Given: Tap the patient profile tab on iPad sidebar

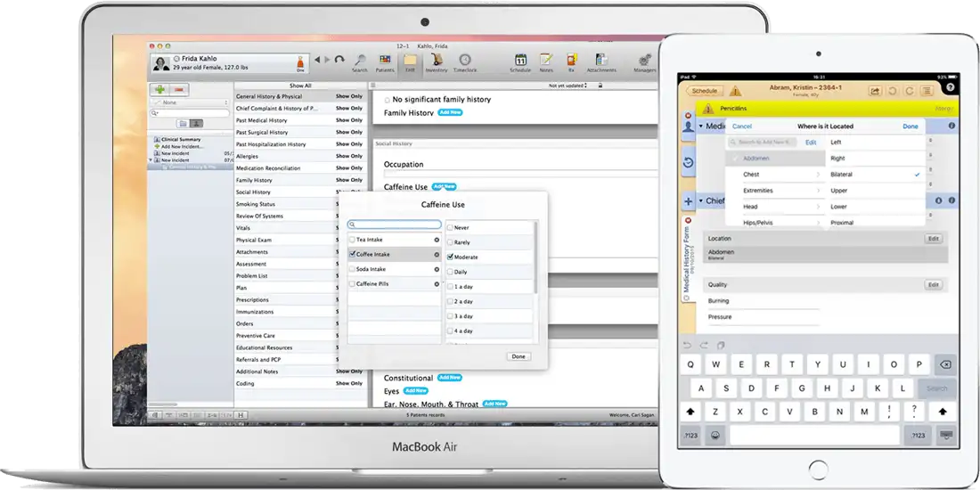Looking at the screenshot, I should (688, 127).
